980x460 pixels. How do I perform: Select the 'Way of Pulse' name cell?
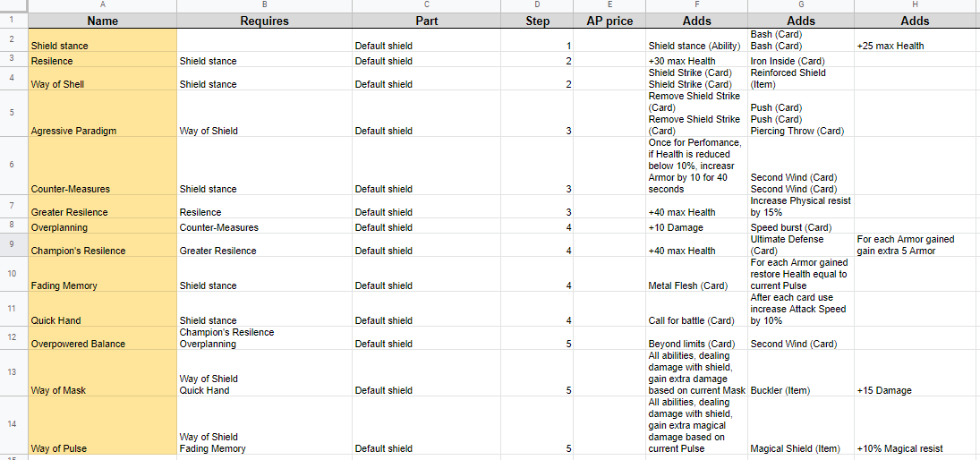[103, 425]
